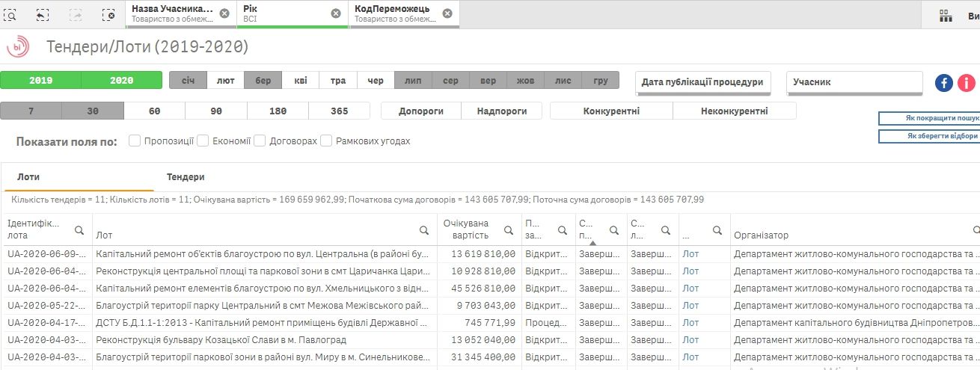Search in the procedure type column

pyautogui.click(x=561, y=229)
